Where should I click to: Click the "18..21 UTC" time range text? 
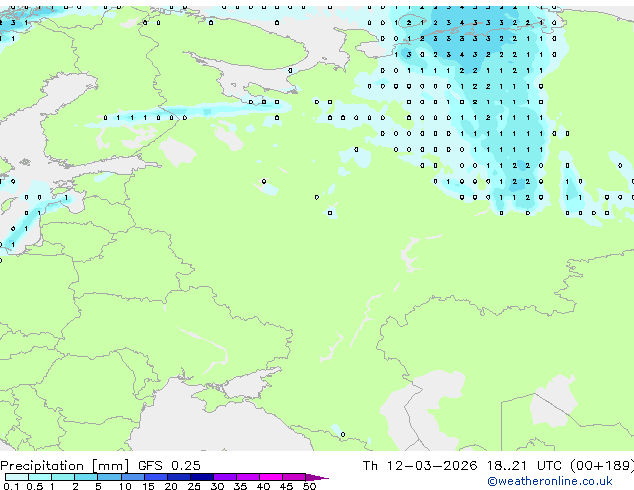[524, 466]
